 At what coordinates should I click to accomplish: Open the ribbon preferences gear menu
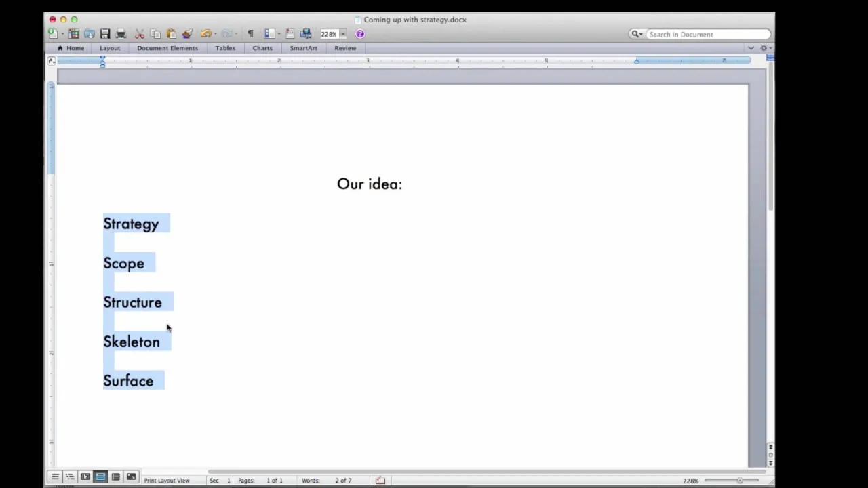click(x=765, y=48)
